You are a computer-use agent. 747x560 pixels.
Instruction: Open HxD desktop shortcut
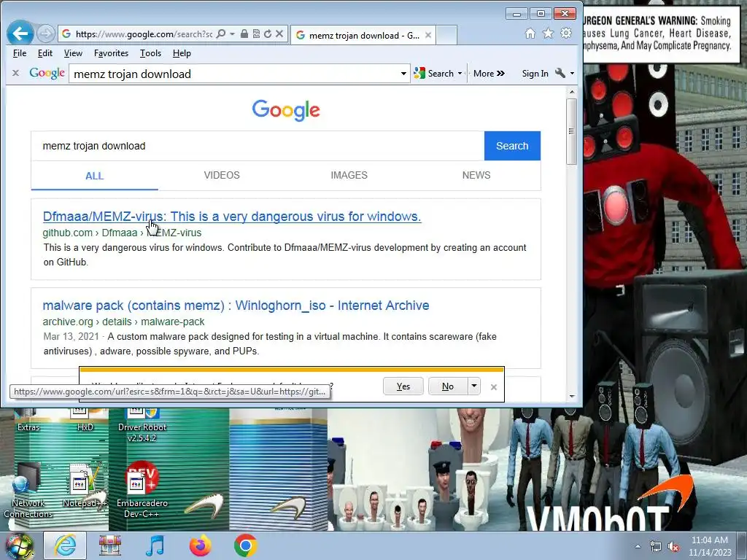85,421
